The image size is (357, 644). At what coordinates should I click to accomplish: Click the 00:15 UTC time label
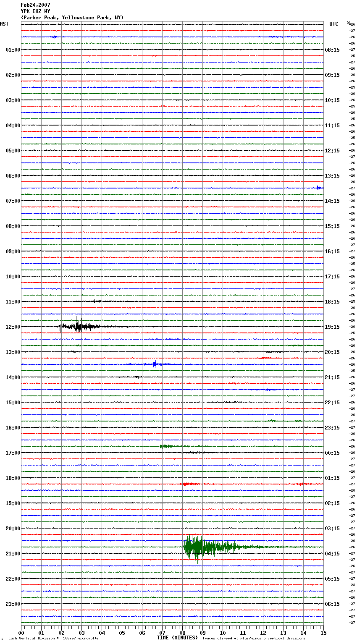pyautogui.click(x=332, y=453)
